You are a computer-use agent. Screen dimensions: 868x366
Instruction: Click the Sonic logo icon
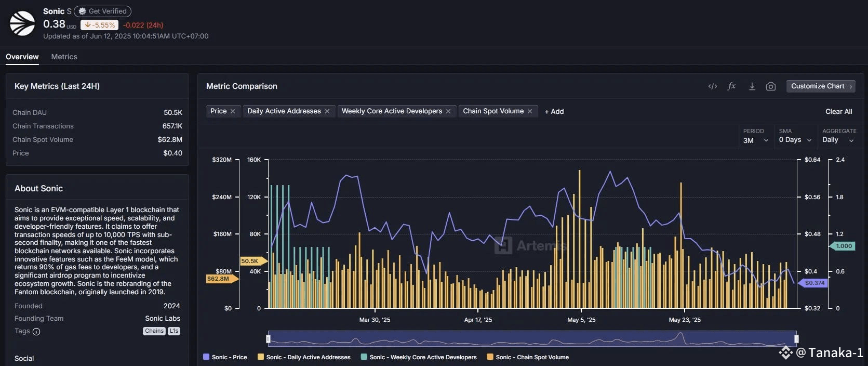(x=22, y=23)
